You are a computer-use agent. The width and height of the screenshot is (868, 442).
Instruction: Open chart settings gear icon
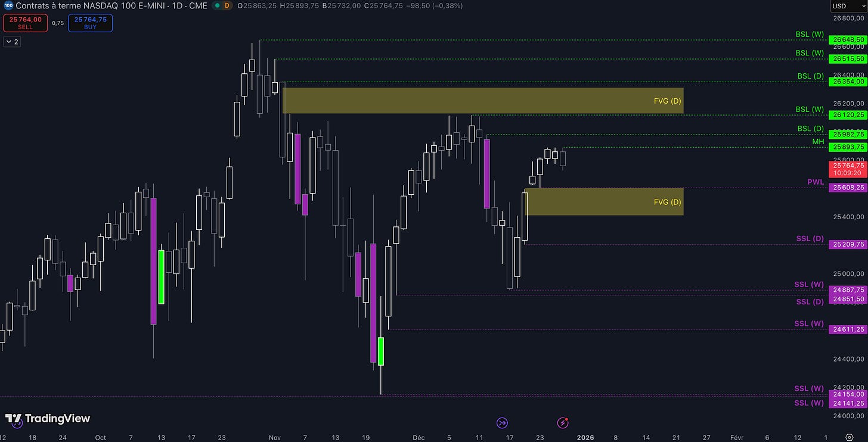tap(849, 437)
